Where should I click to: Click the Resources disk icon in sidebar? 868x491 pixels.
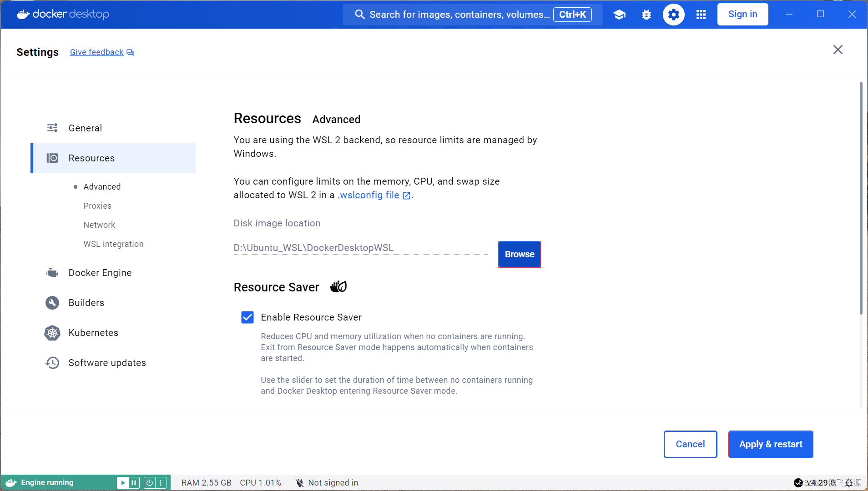point(52,158)
